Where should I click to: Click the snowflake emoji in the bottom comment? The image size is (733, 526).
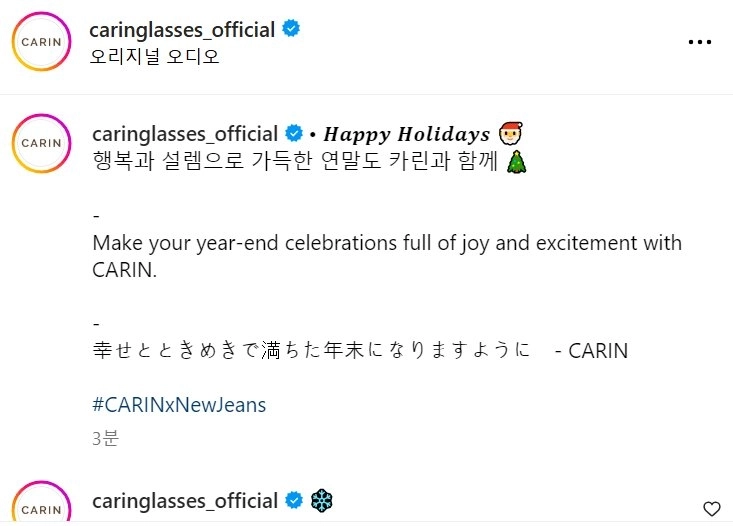pos(322,500)
